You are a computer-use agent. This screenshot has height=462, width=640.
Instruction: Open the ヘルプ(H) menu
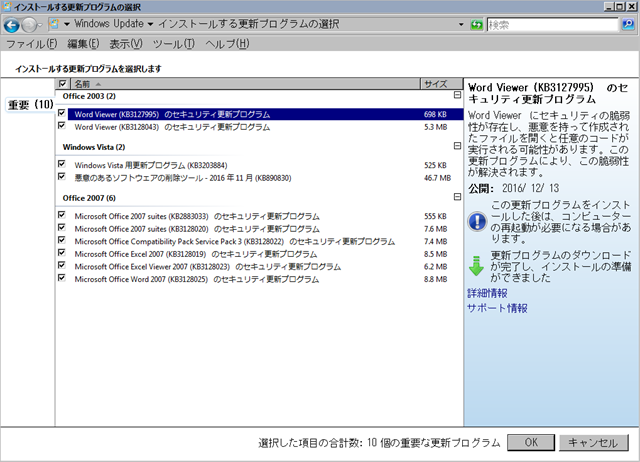point(227,44)
